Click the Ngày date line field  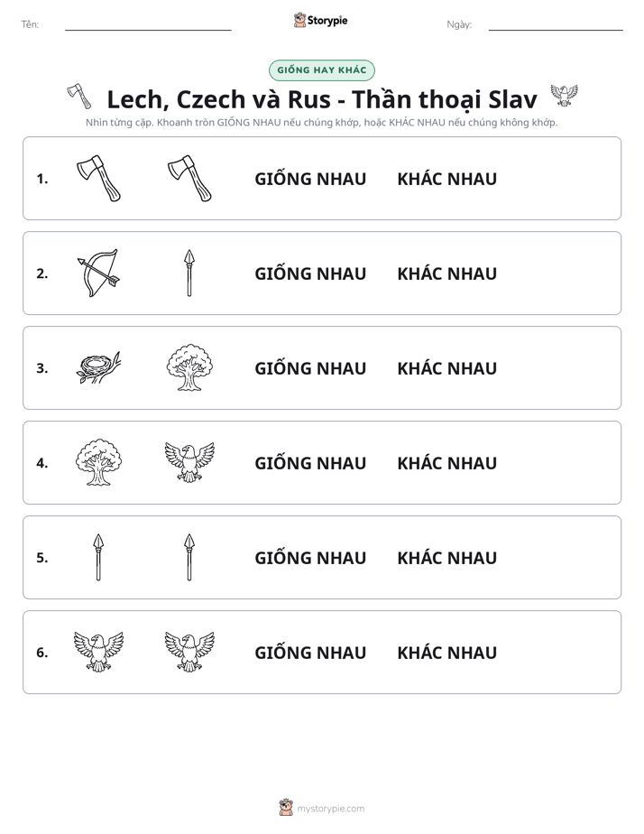pyautogui.click(x=556, y=24)
